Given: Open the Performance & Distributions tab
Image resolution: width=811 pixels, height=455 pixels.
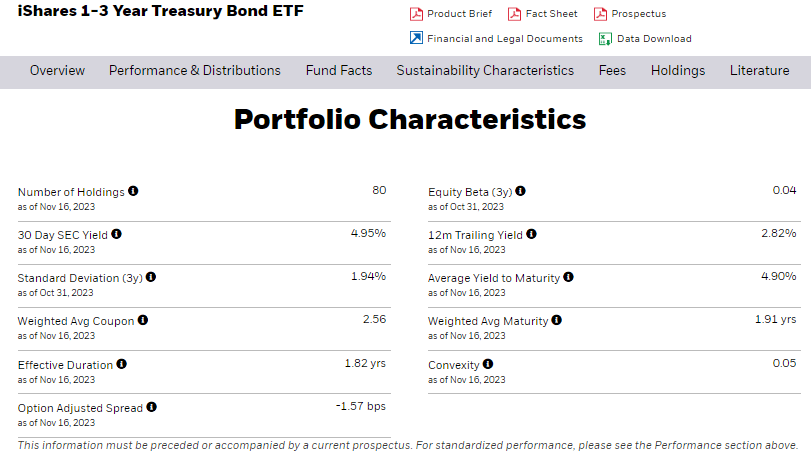Looking at the screenshot, I should [194, 71].
